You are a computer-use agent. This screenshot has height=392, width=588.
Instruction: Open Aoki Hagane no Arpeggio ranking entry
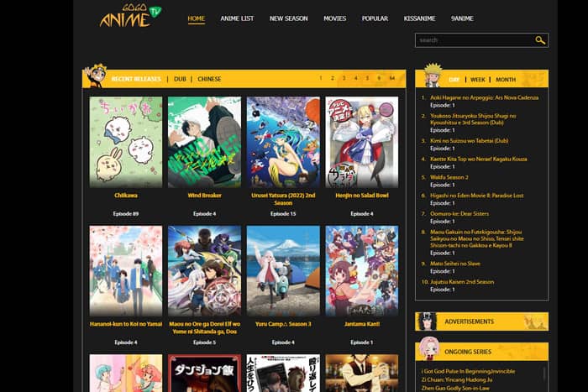coord(484,97)
